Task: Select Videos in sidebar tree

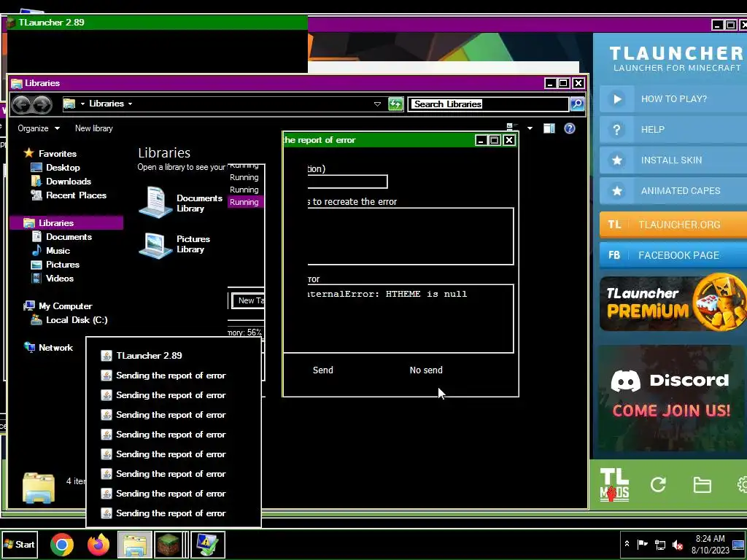Action: (53, 278)
